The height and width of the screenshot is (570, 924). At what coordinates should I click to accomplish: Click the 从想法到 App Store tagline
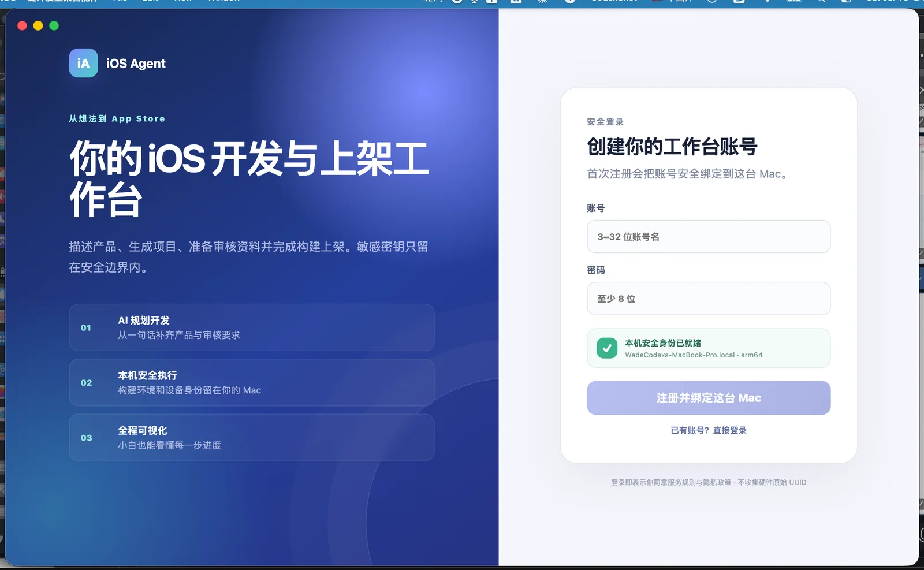tap(117, 118)
